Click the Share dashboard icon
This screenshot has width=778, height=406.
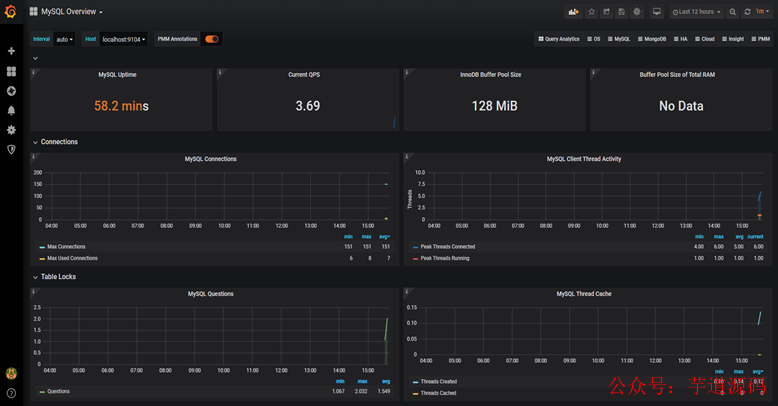click(606, 11)
